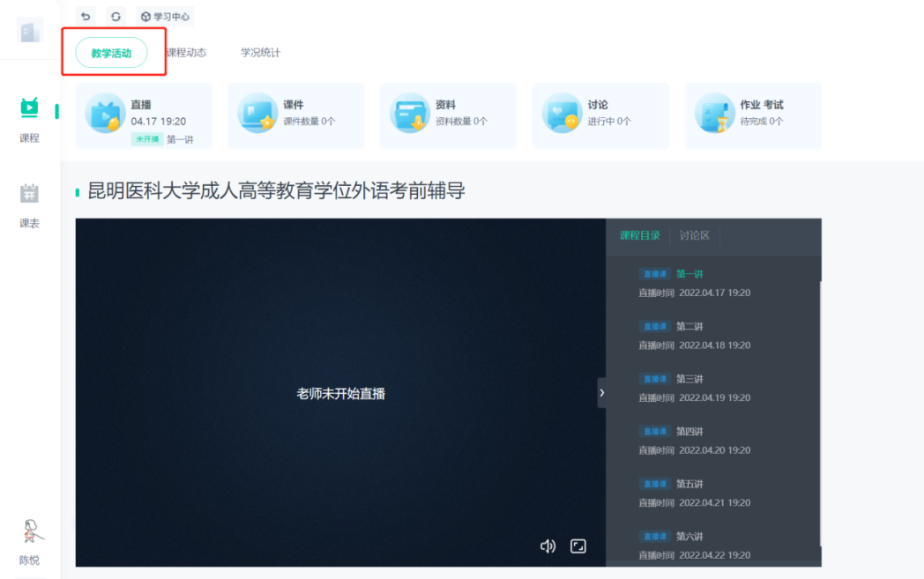The image size is (924, 579).
Task: Click 直播时间 2022.04.18 19:20 text
Action: point(695,345)
